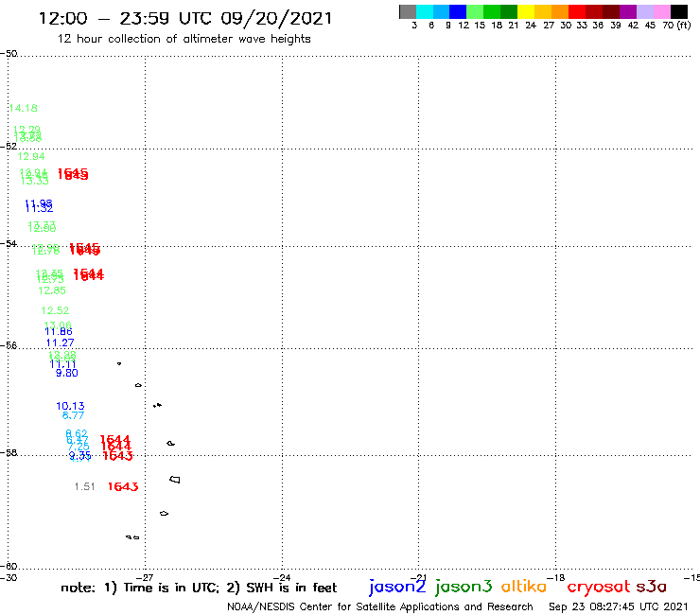Click the green 14.18 wave height
The height and width of the screenshot is (615, 700).
click(24, 108)
